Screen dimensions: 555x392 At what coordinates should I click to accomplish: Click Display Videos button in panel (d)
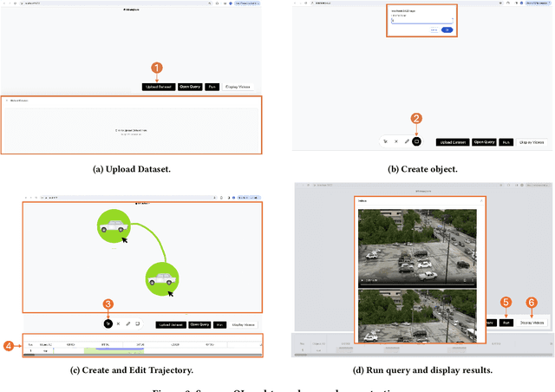pos(532,323)
